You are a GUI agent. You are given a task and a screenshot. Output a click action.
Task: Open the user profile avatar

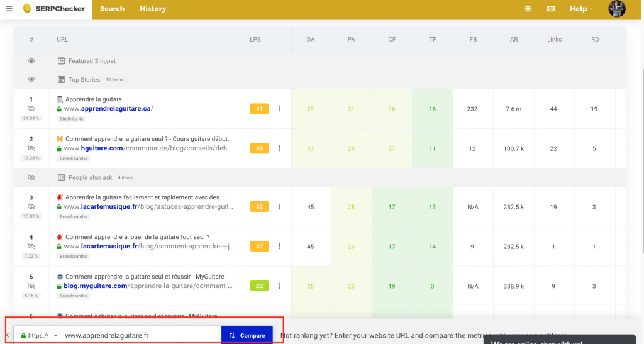coord(616,9)
